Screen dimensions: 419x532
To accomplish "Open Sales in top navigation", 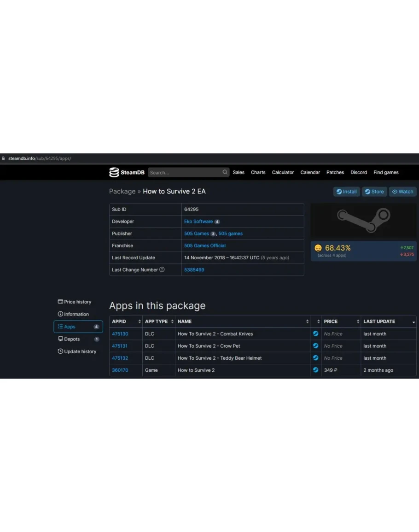I will (239, 173).
